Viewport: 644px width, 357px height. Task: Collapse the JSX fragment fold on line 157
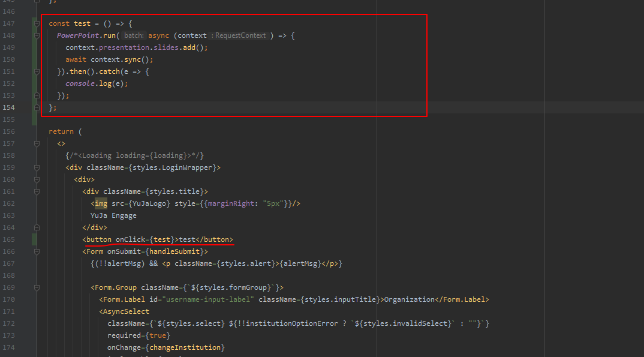(x=37, y=143)
